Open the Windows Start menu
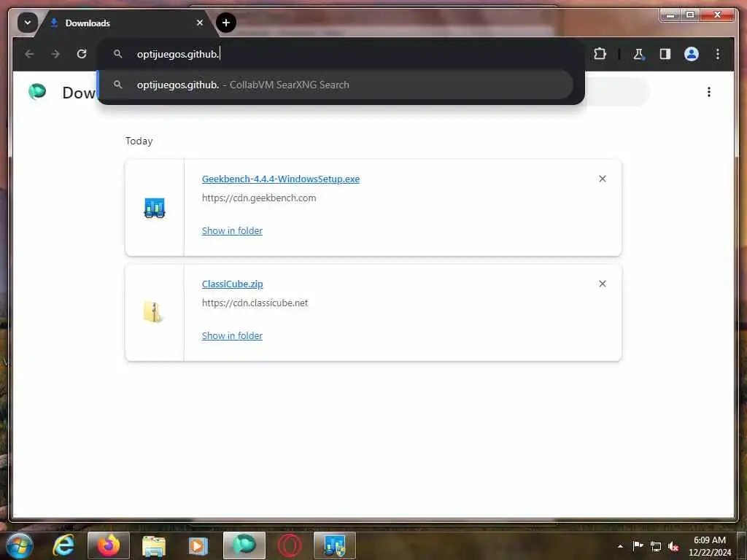The width and height of the screenshot is (747, 560). (x=20, y=545)
